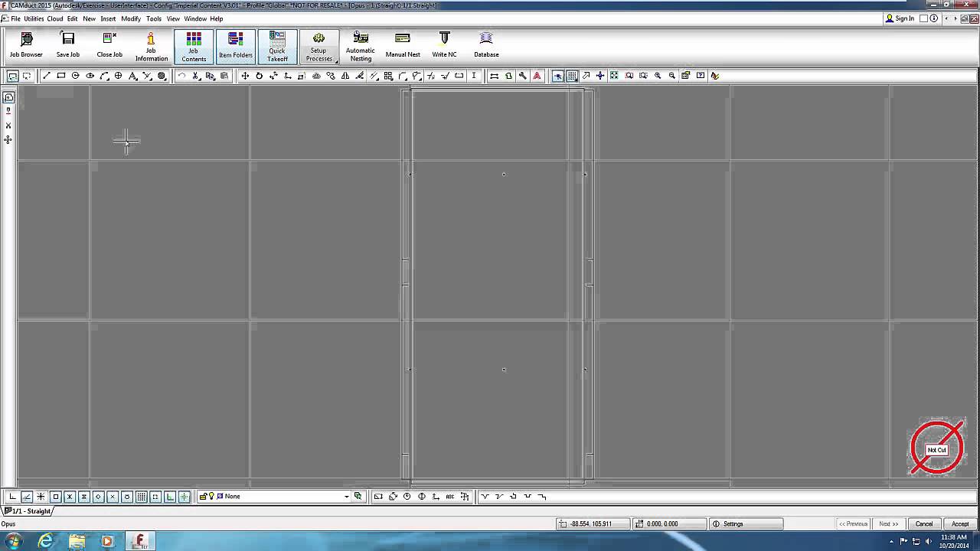Select the draw line tool
The image size is (980, 551).
[47, 76]
